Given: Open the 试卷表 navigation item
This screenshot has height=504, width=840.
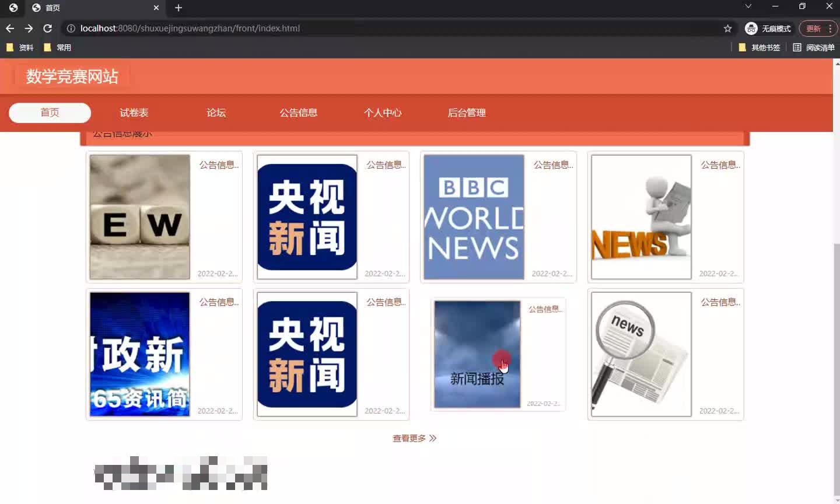Looking at the screenshot, I should (x=134, y=113).
